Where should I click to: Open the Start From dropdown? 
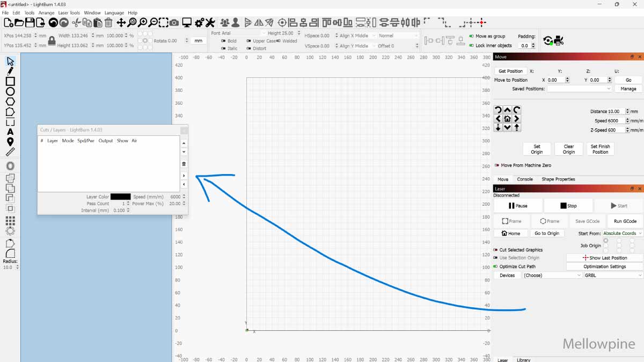[x=623, y=233]
